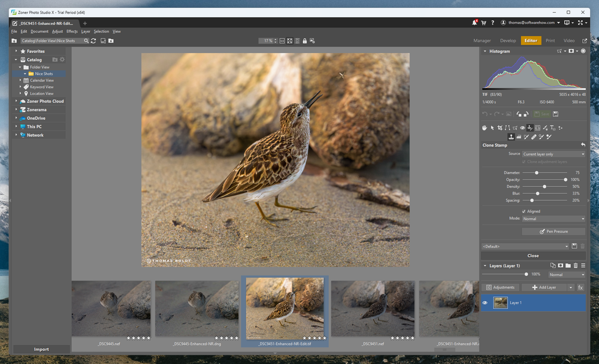
Task: Select the Pan hand tool
Action: pos(485,128)
